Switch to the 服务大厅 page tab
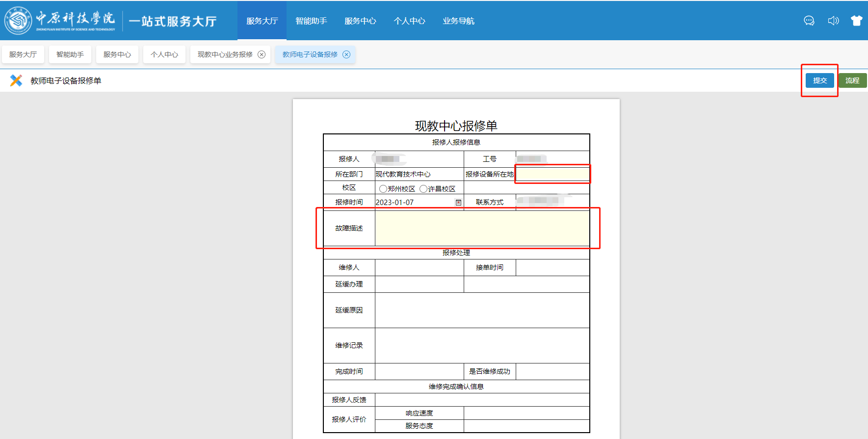This screenshot has height=439, width=868. (x=23, y=54)
